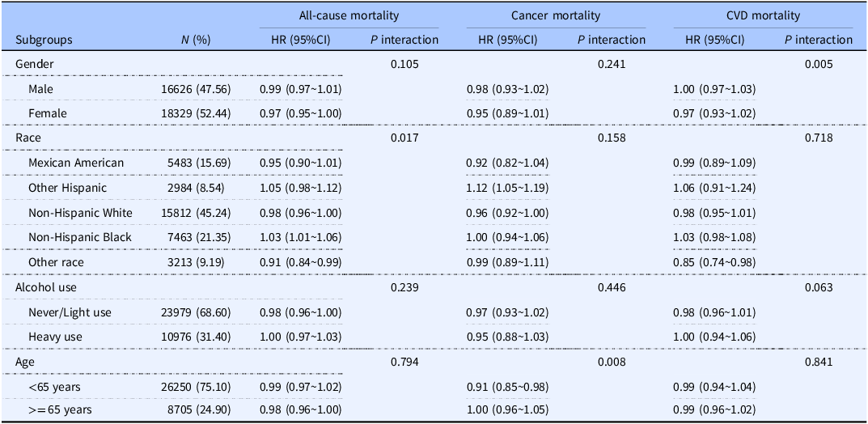
Task: Select the Subgroups column header
Action: 43,40
